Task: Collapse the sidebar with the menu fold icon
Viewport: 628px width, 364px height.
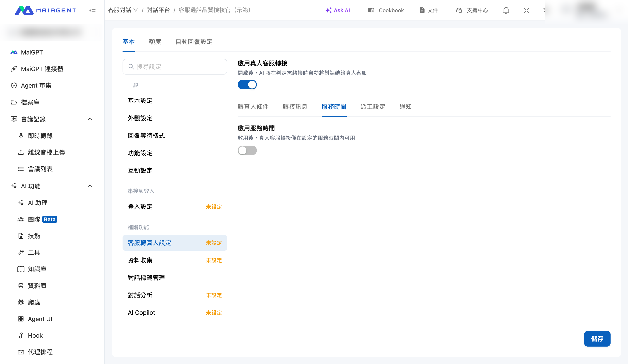Action: click(x=92, y=10)
